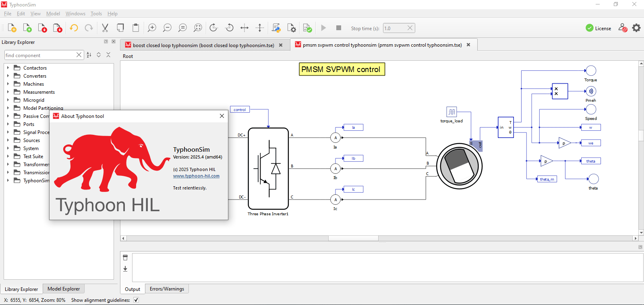Open the Python script editor icon
644x305 pixels.
[276, 28]
